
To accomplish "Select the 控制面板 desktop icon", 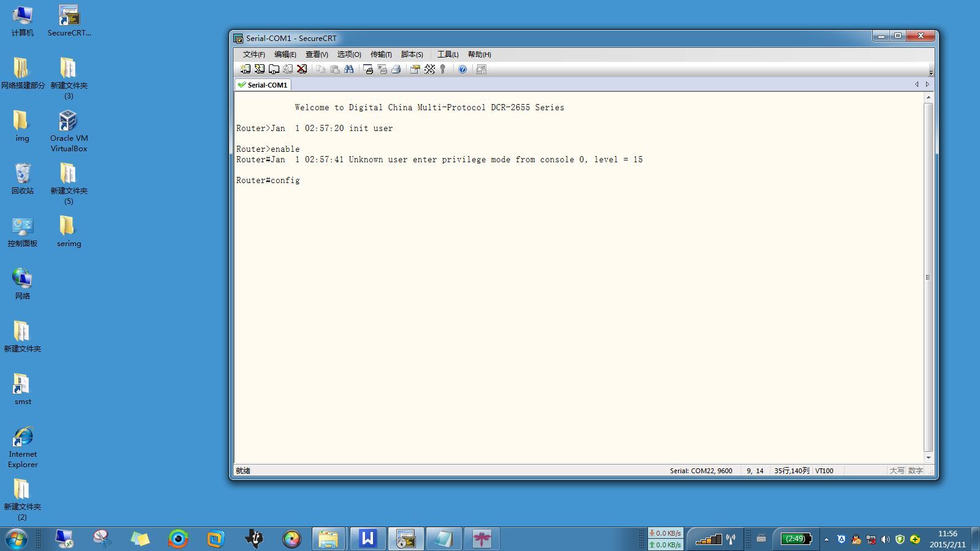I will pos(23,231).
